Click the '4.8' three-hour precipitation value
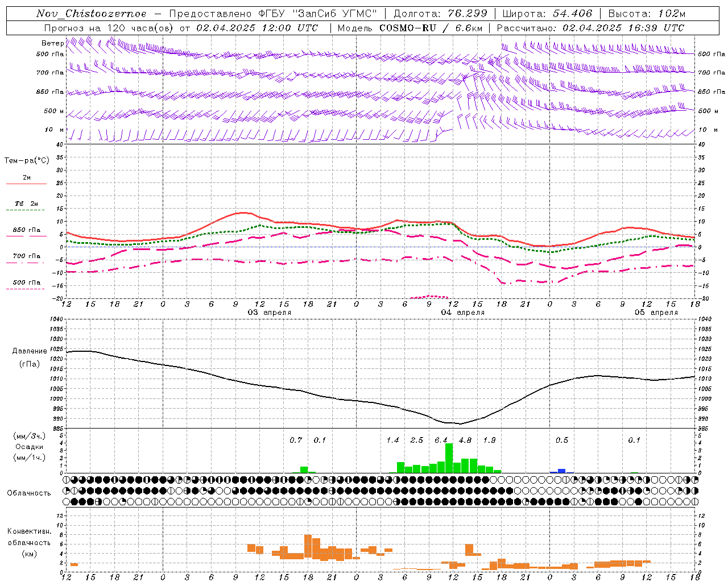 pyautogui.click(x=465, y=440)
